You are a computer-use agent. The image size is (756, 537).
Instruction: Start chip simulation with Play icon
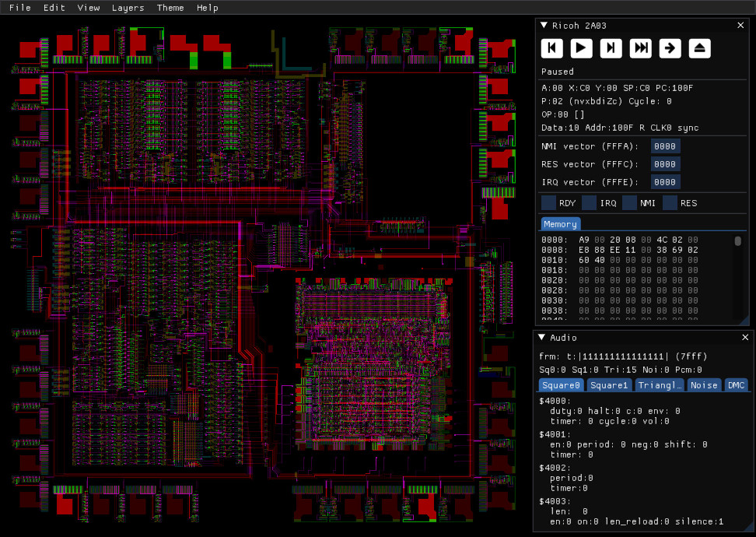[x=582, y=48]
